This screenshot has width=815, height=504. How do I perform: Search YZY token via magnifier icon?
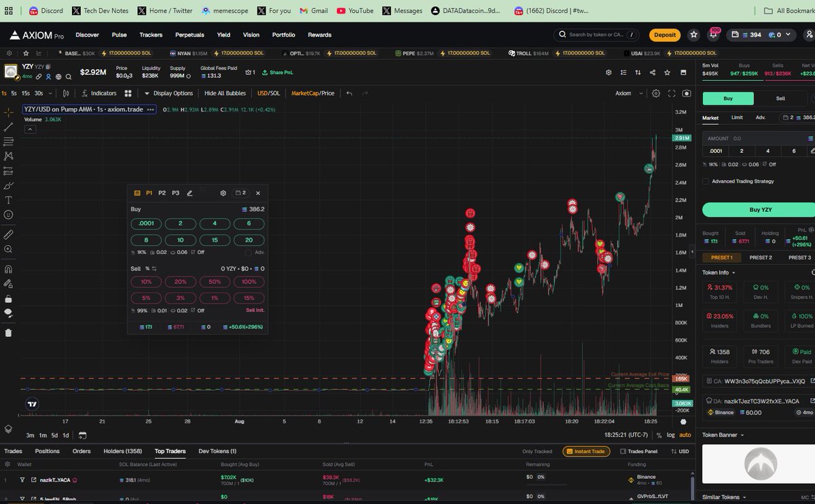pos(69,77)
